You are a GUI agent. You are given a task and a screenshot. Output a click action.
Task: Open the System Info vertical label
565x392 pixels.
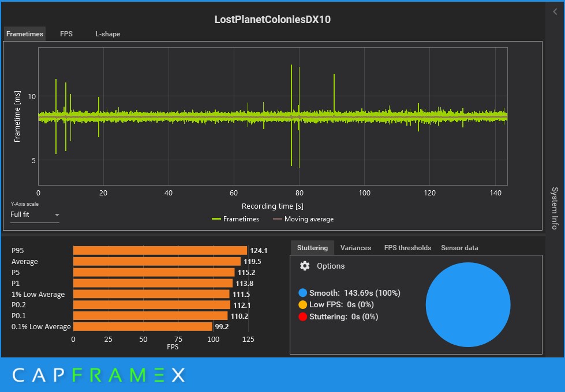coord(555,208)
